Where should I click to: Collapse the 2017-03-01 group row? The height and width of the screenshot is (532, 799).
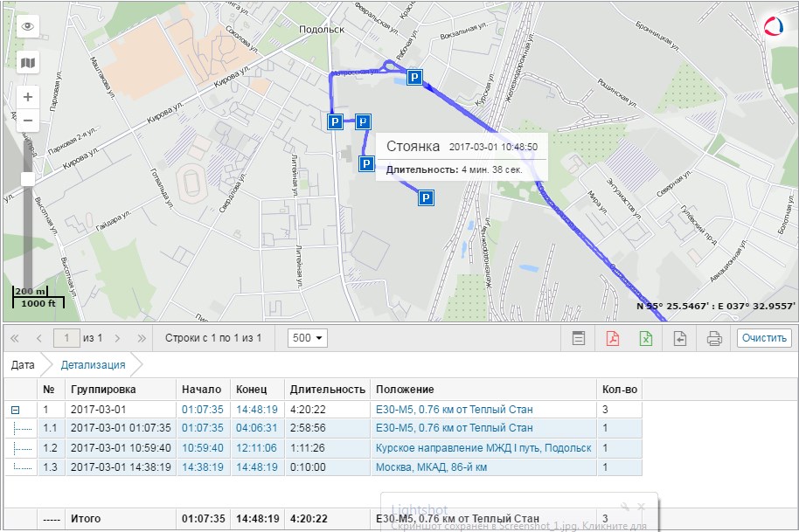click(15, 410)
